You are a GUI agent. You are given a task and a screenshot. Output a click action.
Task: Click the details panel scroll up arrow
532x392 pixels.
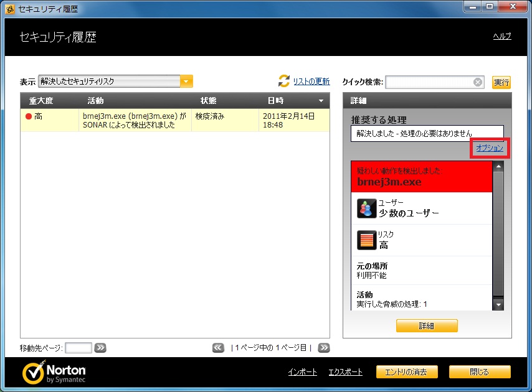click(x=498, y=166)
